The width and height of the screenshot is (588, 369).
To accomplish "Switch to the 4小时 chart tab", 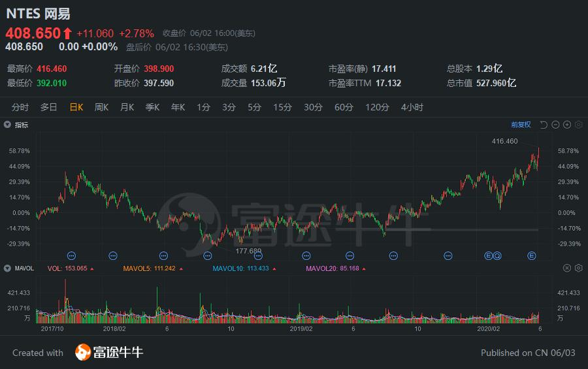I will (412, 107).
